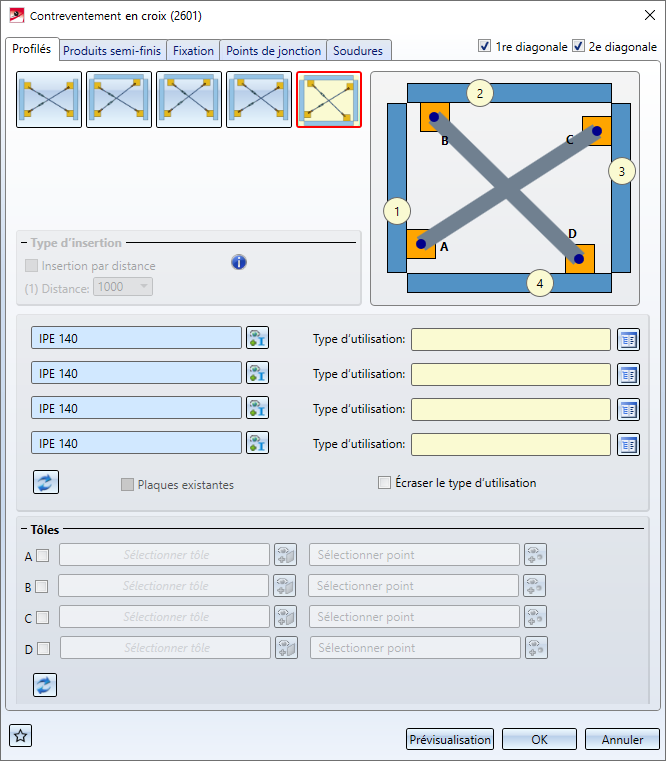666x761 pixels.
Task: Click first IPE 140 profile field
Action: click(136, 338)
